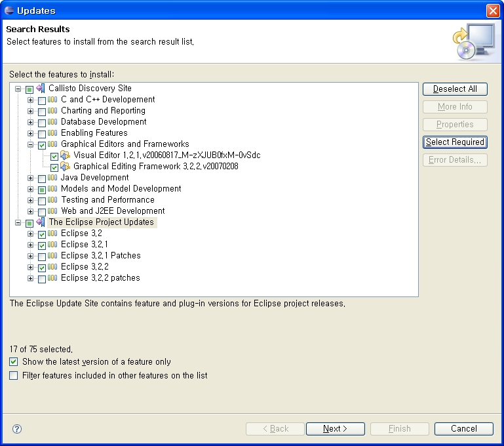
Task: Click the Deselect All button
Action: point(455,89)
